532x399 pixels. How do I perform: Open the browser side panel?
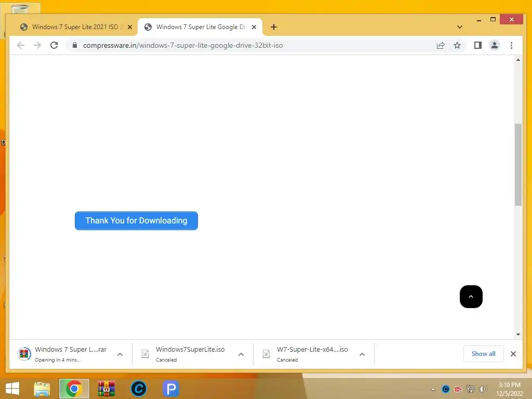pyautogui.click(x=478, y=46)
